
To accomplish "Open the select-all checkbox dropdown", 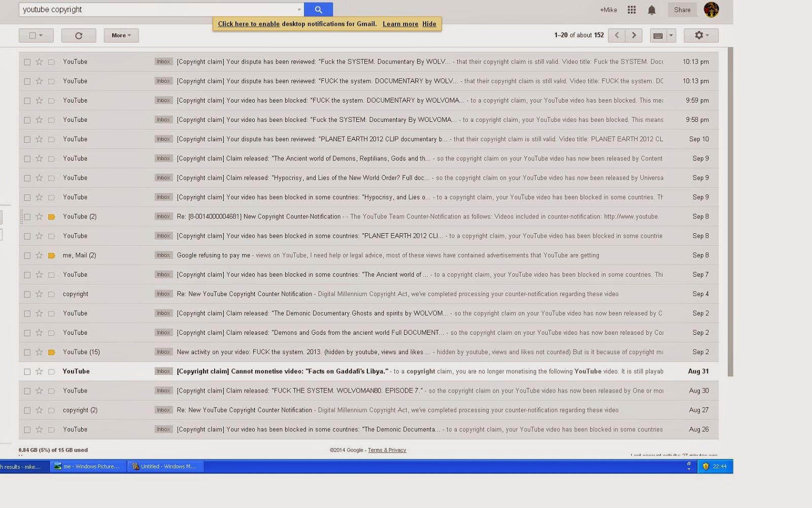I will tap(36, 36).
